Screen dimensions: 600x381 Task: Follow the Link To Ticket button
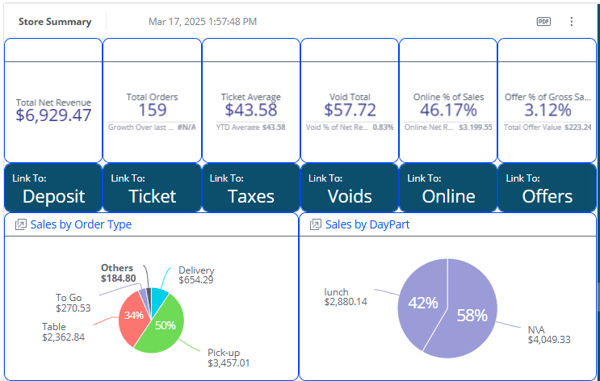click(x=152, y=188)
